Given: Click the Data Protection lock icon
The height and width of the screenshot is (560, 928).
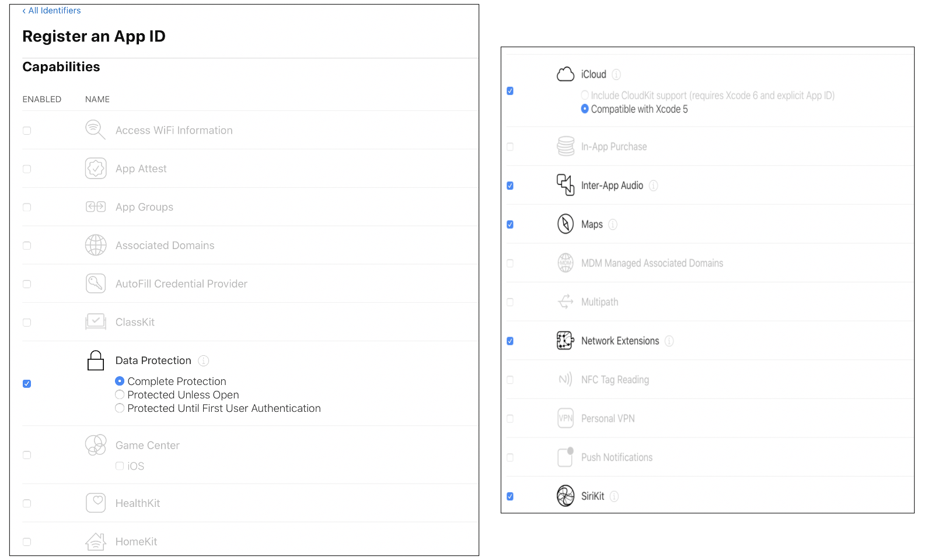Looking at the screenshot, I should (96, 360).
